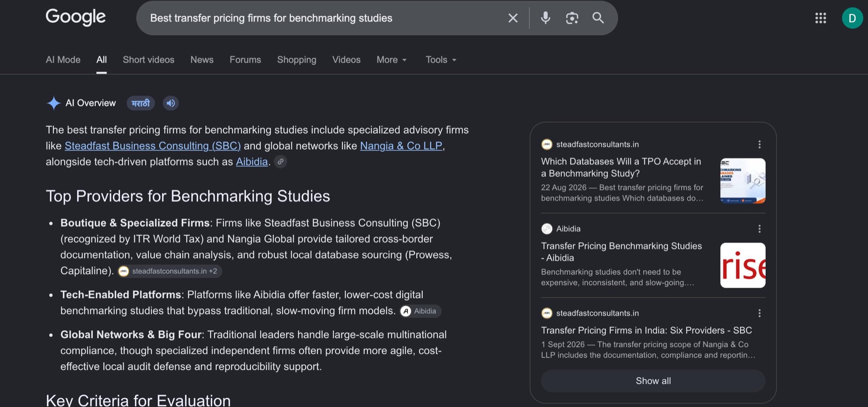Open Transfer Pricing Firms in India result
Image resolution: width=868 pixels, height=407 pixels.
pos(647,330)
